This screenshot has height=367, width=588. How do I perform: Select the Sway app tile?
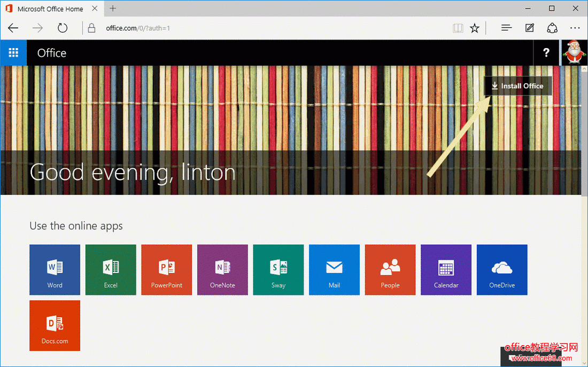(x=278, y=270)
